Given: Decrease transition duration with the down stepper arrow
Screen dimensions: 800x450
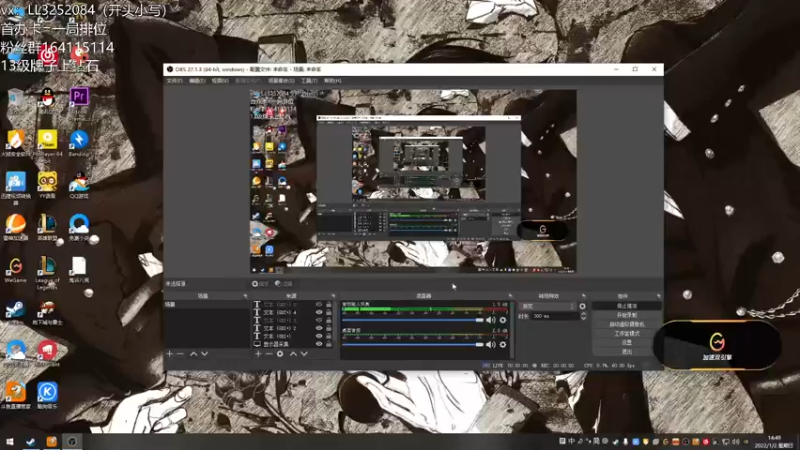Looking at the screenshot, I should coord(583,318).
